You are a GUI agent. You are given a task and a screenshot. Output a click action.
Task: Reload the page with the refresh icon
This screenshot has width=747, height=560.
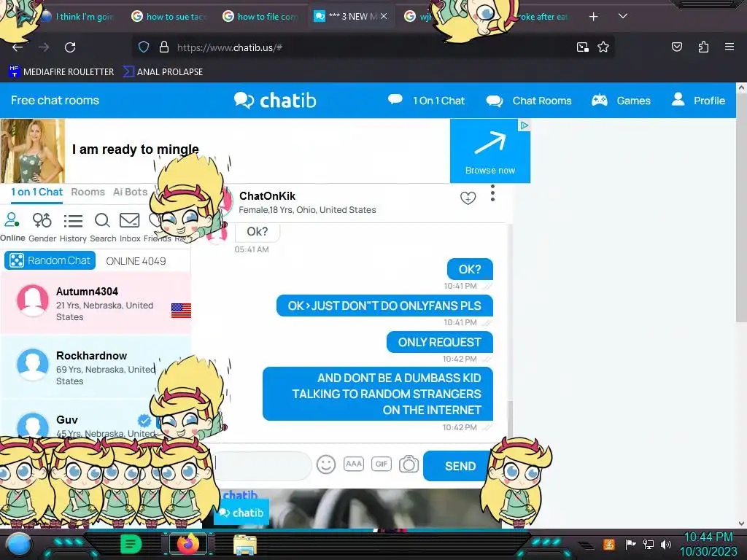tap(70, 47)
